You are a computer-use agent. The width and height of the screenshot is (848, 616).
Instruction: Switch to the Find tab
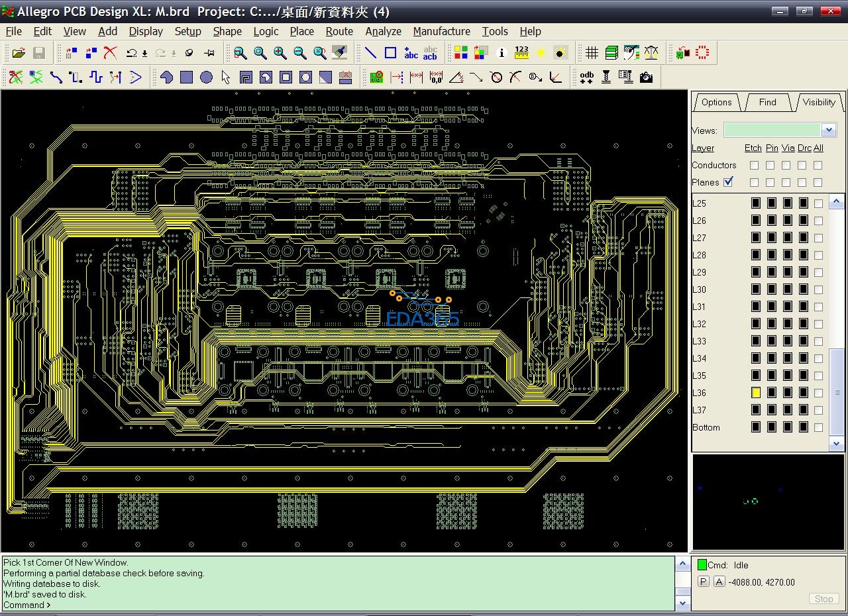pos(767,102)
